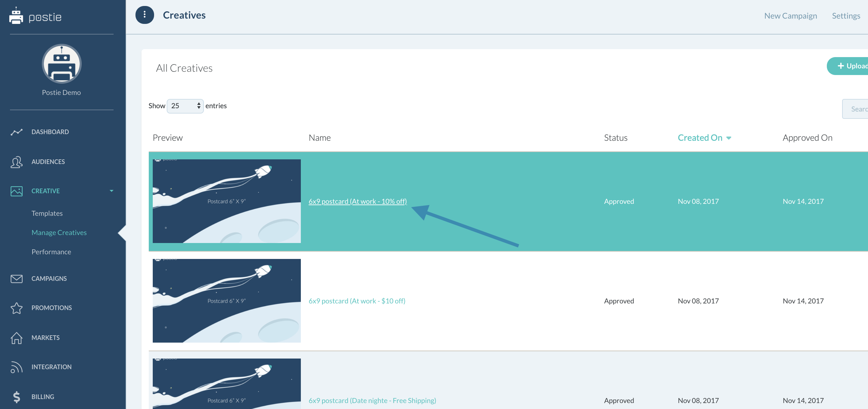Click the New Campaign link
The image size is (868, 409).
790,16
